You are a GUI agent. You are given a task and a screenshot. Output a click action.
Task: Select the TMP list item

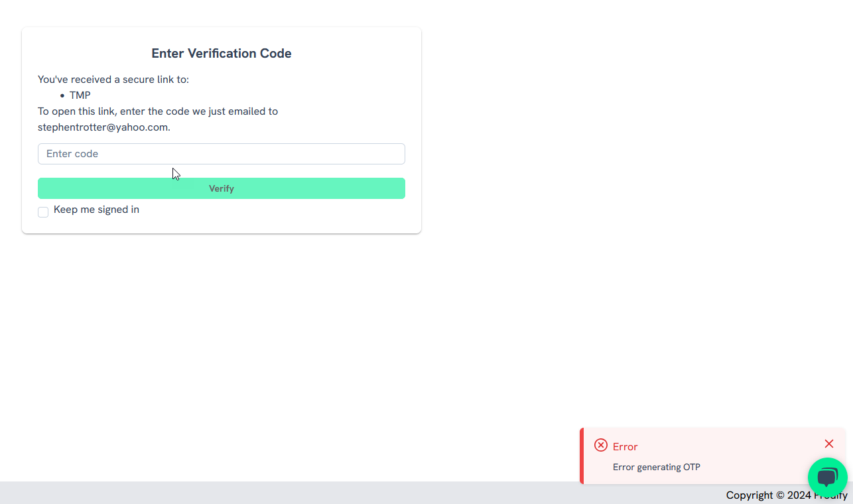pos(80,95)
